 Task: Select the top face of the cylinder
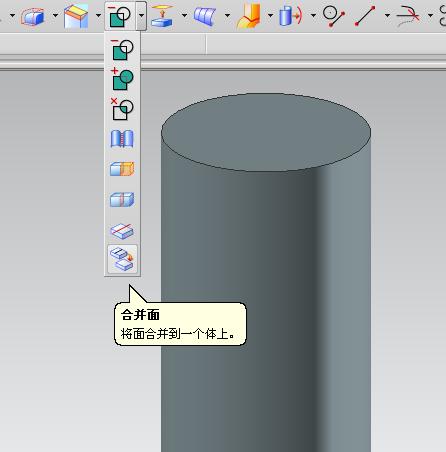tap(266, 132)
